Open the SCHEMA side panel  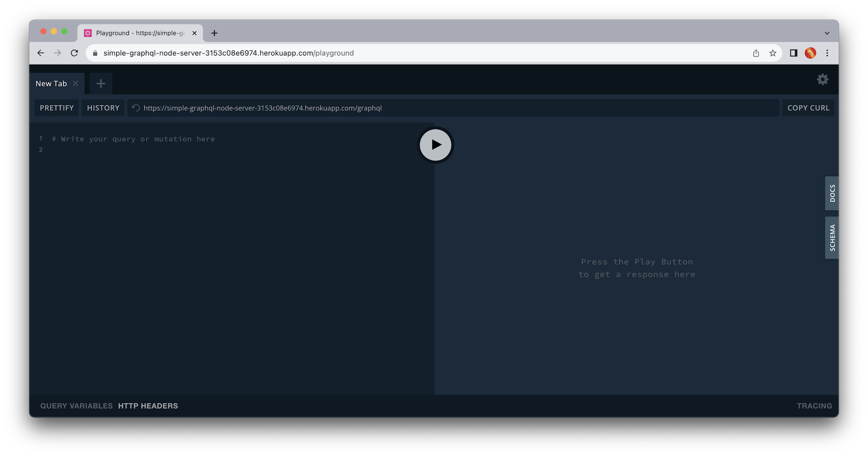(x=832, y=237)
